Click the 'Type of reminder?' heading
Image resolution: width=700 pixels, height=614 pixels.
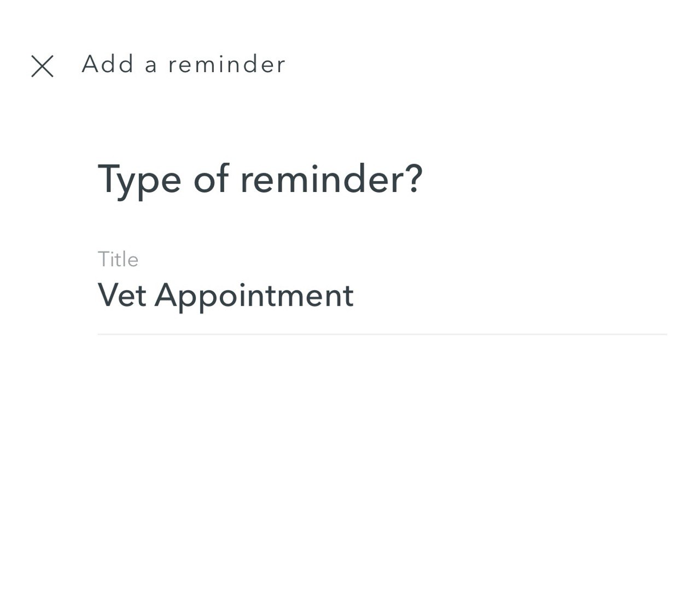click(x=260, y=179)
